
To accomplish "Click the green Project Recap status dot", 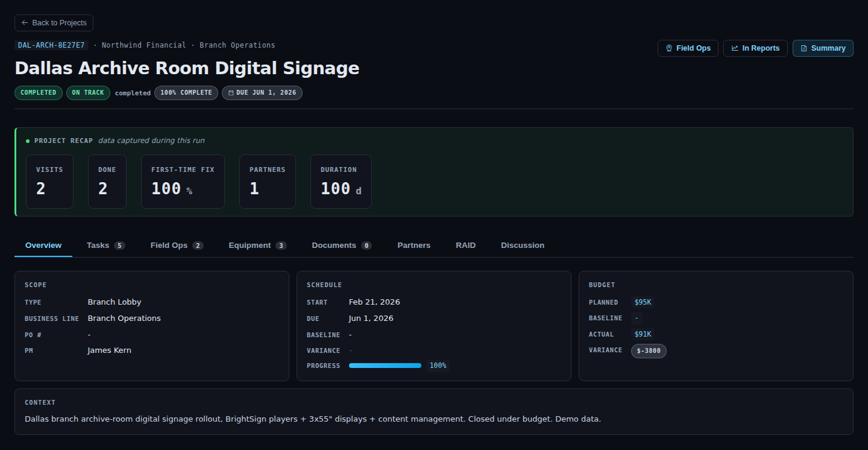I will 28,141.
